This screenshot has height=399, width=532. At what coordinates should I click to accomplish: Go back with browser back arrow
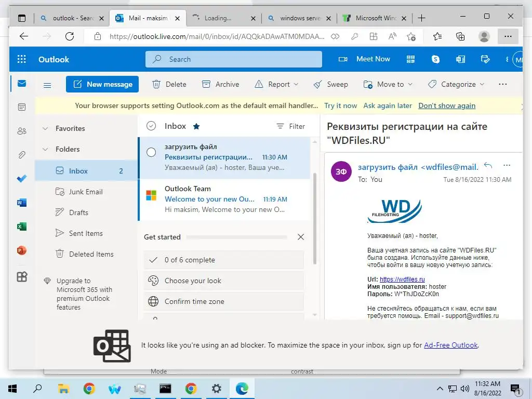tap(24, 36)
